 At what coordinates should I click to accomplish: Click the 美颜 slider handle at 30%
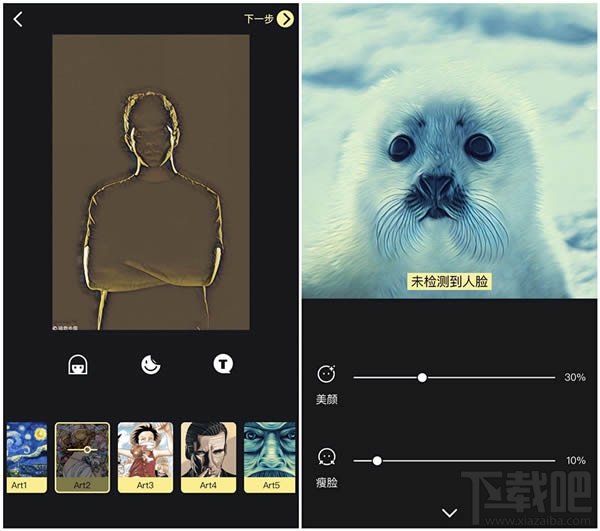(x=422, y=378)
